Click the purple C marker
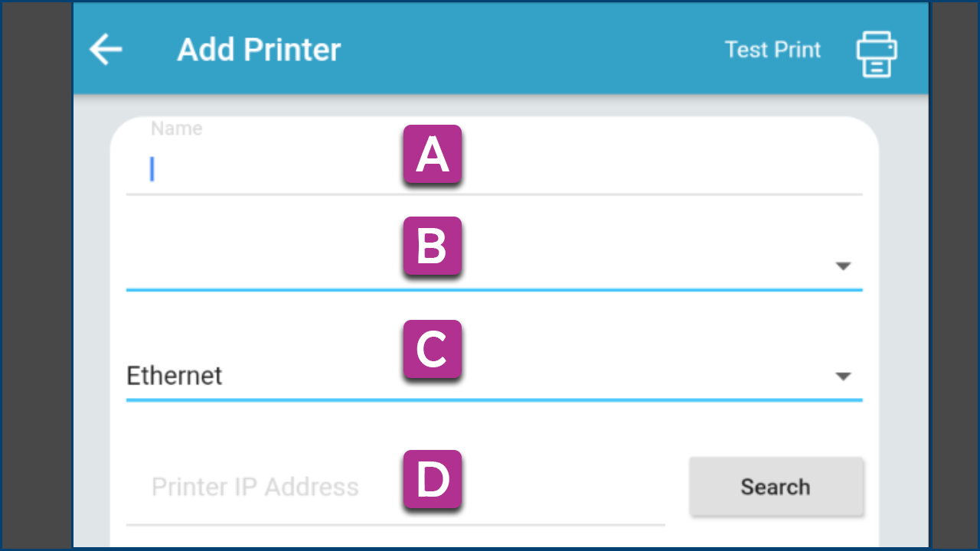Image resolution: width=980 pixels, height=551 pixels. 433,349
